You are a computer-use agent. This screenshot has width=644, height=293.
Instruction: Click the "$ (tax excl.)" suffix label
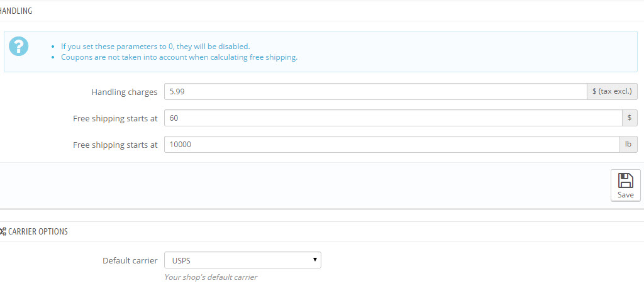pos(613,92)
